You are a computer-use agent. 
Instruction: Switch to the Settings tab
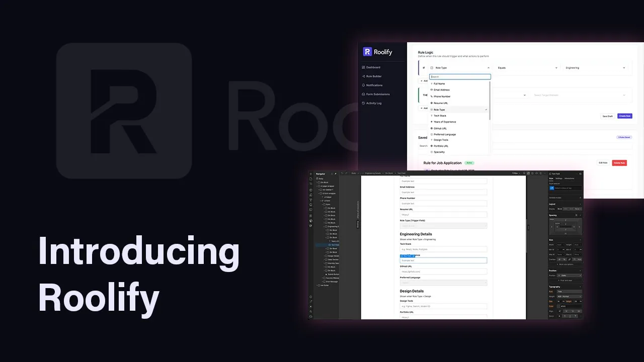[559, 178]
